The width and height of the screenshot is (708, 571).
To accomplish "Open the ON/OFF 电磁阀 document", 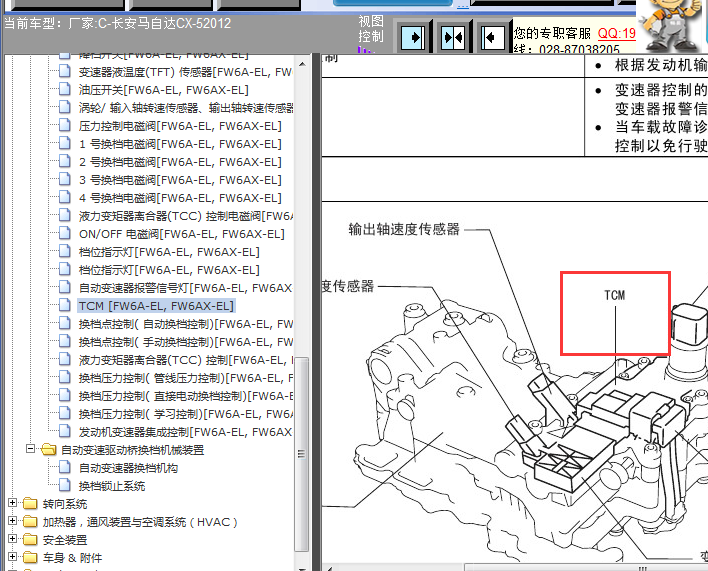I will point(182,234).
